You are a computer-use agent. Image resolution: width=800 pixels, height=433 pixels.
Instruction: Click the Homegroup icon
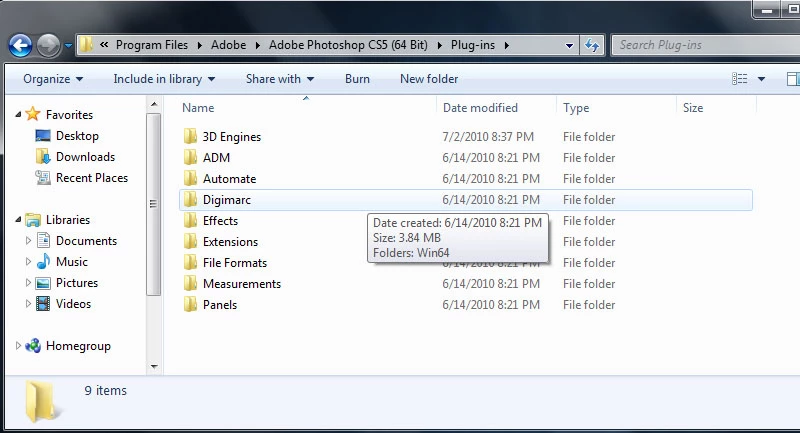point(33,345)
